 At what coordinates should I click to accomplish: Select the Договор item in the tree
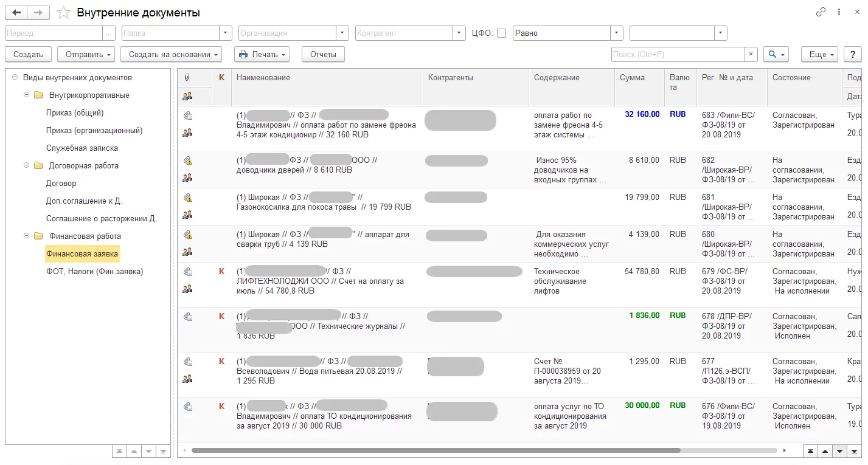[x=61, y=184]
